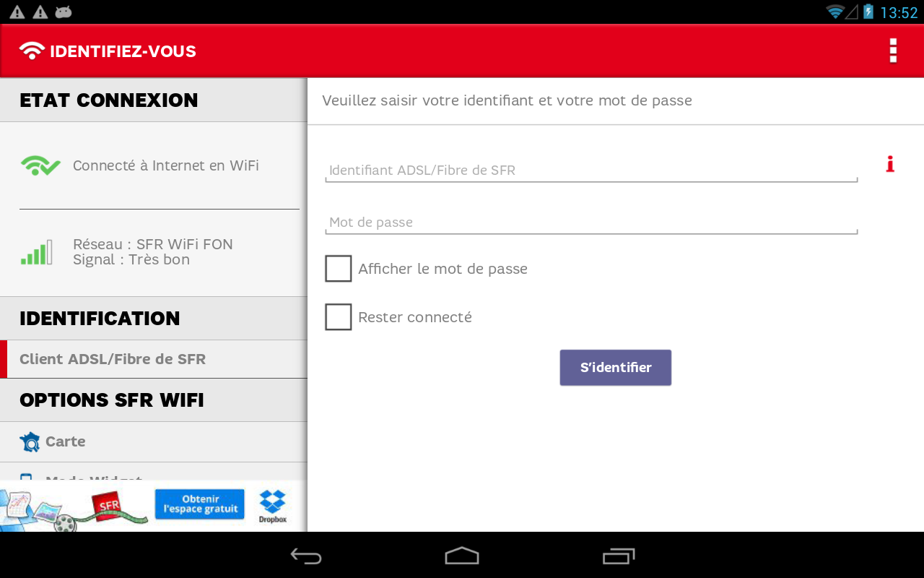Open the Carte menu item
The width and height of the screenshot is (924, 578).
(154, 441)
